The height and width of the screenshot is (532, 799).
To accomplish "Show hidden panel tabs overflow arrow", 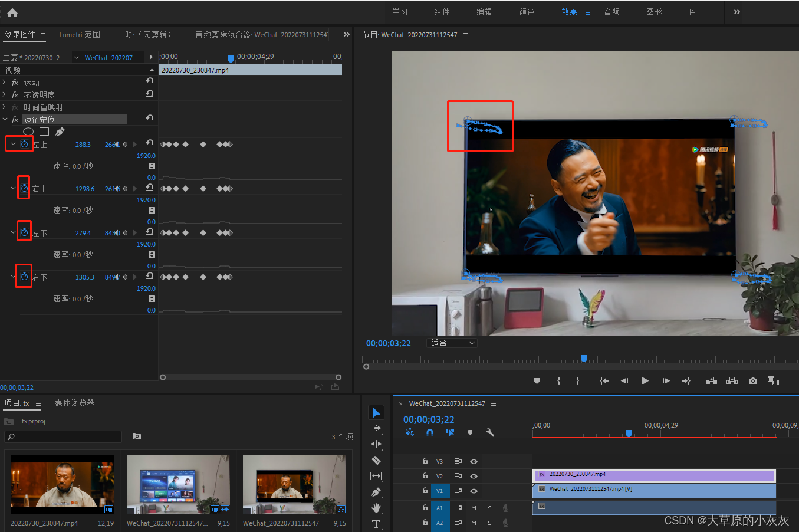I will 346,34.
